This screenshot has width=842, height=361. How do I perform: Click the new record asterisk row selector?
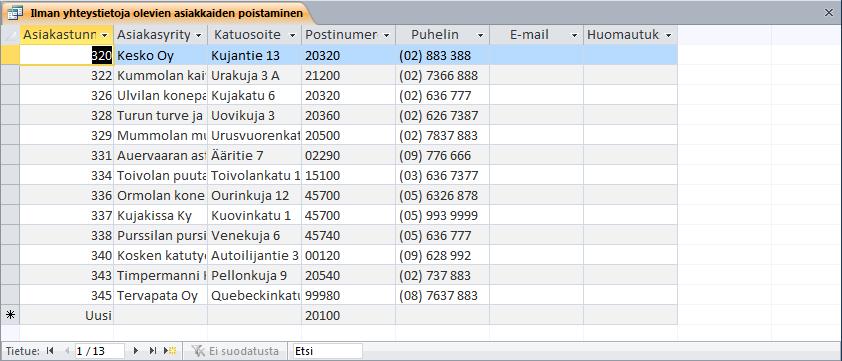pyautogui.click(x=10, y=315)
